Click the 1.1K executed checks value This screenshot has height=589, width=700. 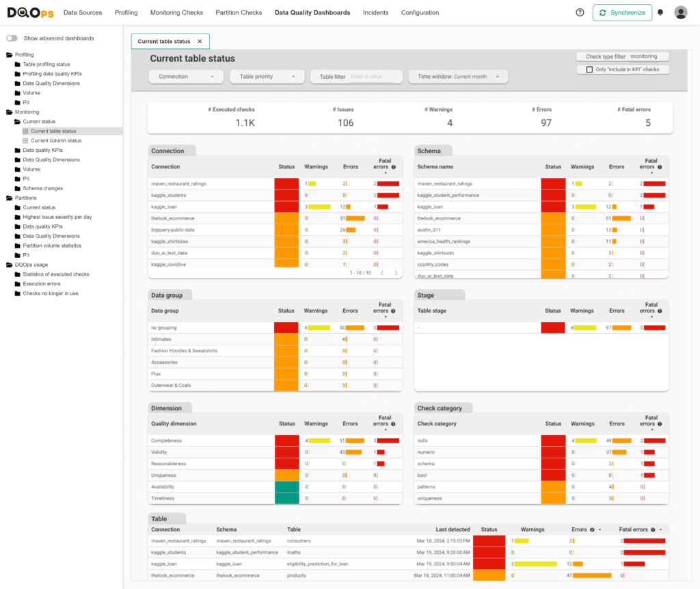coord(245,123)
